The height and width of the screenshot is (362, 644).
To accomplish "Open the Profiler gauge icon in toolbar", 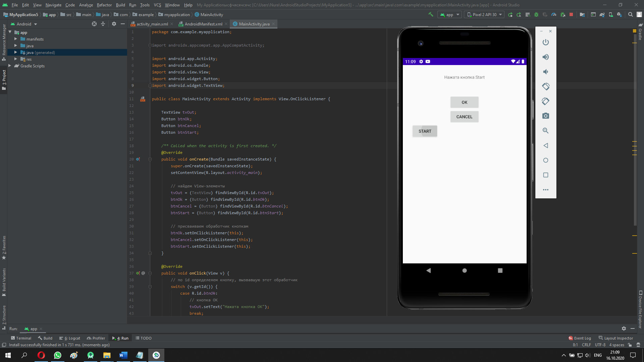I will (554, 14).
